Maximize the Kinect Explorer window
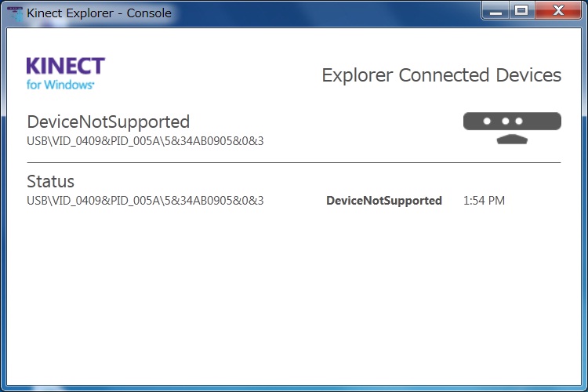The height and width of the screenshot is (392, 588). [521, 10]
